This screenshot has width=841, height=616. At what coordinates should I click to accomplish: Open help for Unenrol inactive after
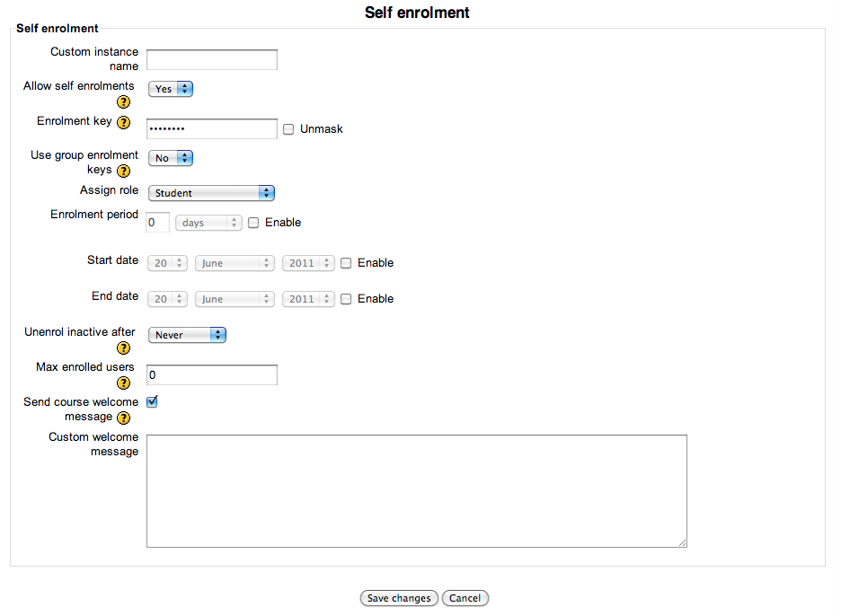123,348
